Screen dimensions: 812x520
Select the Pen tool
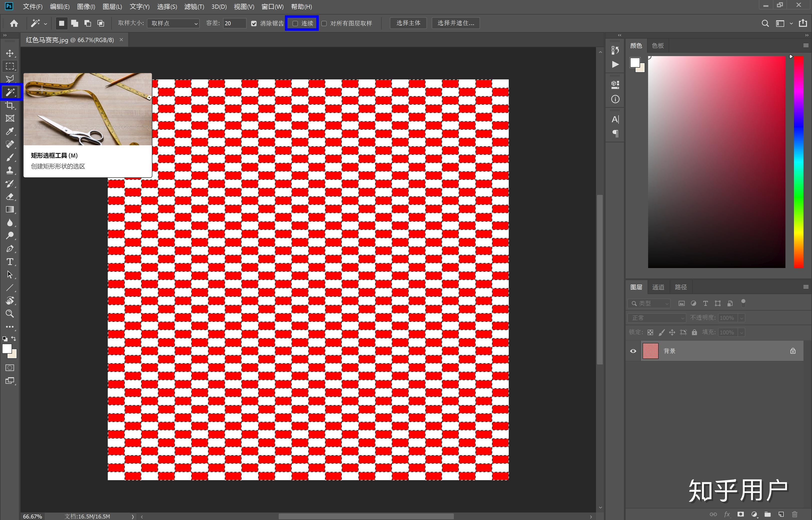point(10,248)
